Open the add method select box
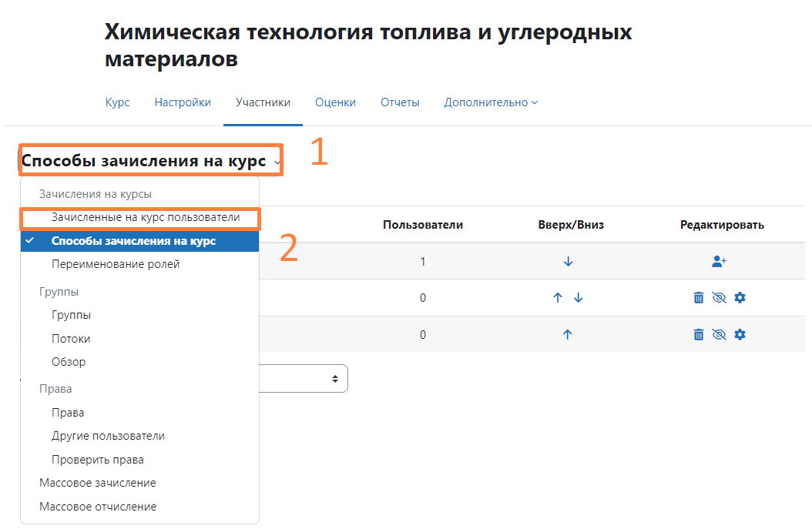Viewport: 812px width, 529px height. coord(304,379)
